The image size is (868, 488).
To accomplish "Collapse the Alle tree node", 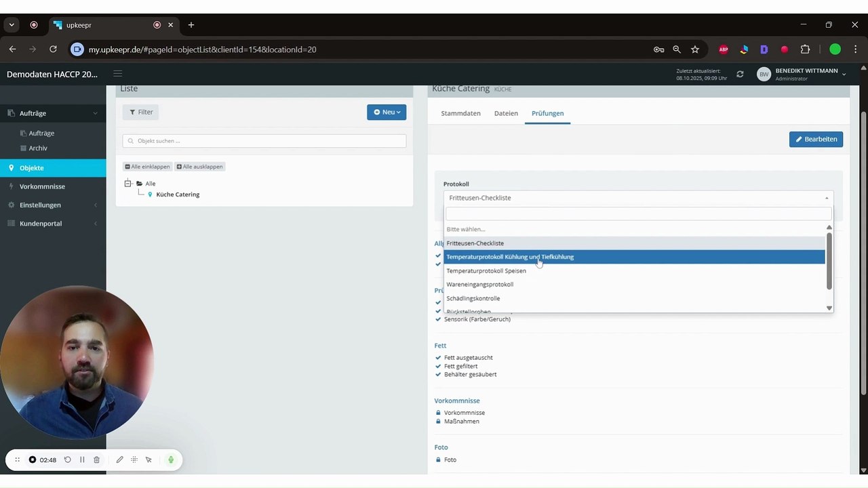I will click(127, 183).
